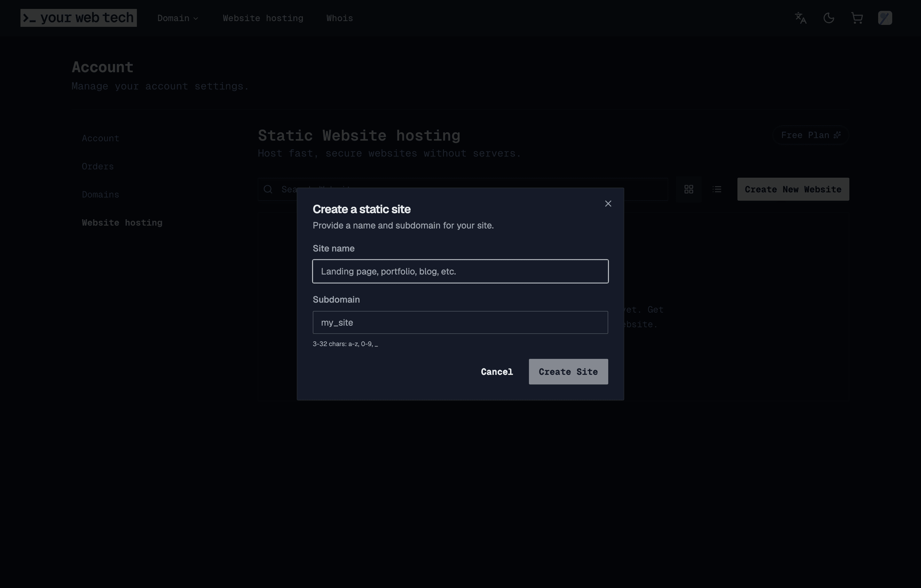
Task: Click the Site name input field
Action: pyautogui.click(x=460, y=271)
